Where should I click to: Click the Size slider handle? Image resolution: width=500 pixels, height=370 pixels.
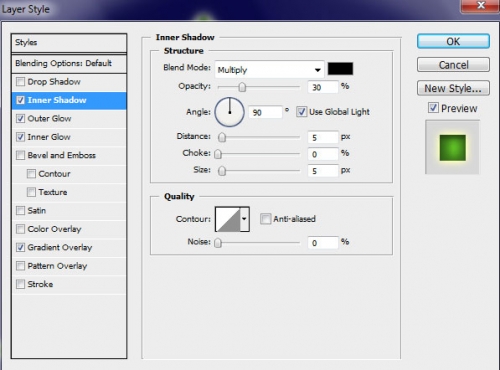point(222,171)
